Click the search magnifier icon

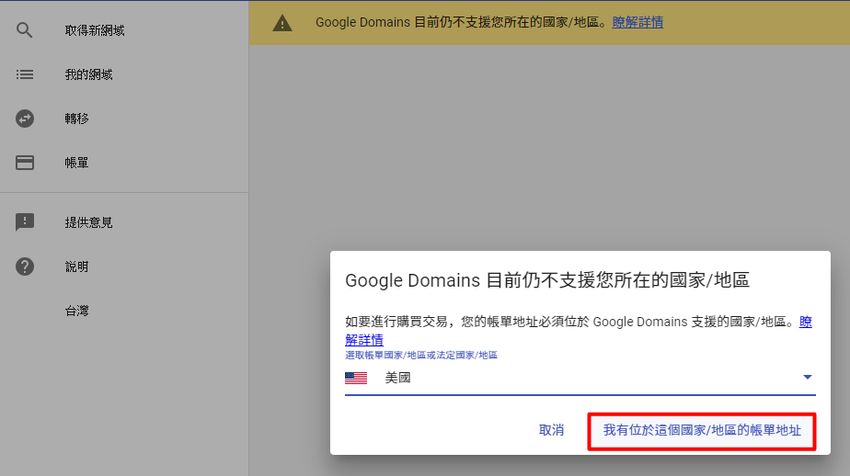pyautogui.click(x=24, y=30)
